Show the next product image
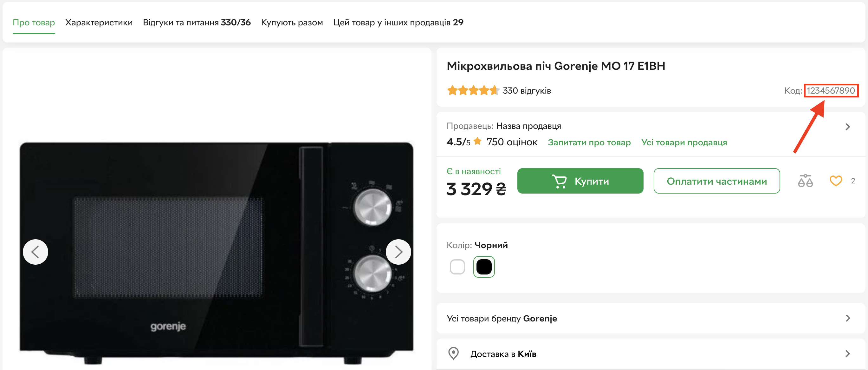 coord(398,252)
